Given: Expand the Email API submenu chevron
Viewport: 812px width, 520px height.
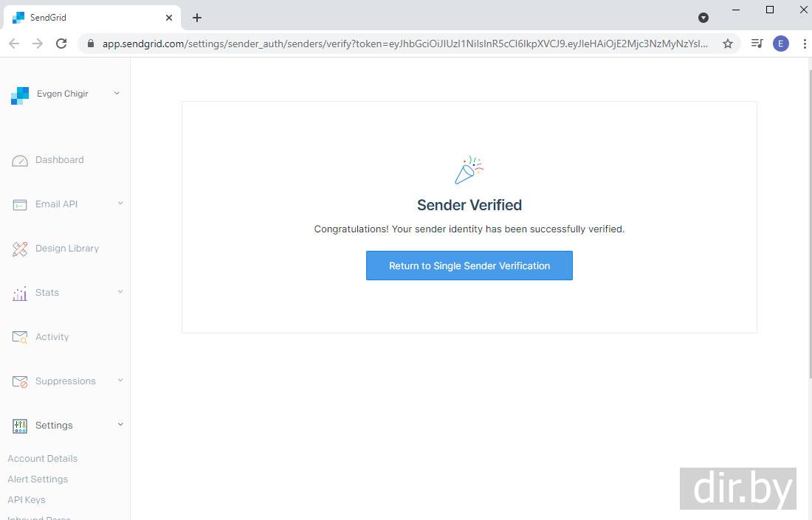Looking at the screenshot, I should 120,204.
